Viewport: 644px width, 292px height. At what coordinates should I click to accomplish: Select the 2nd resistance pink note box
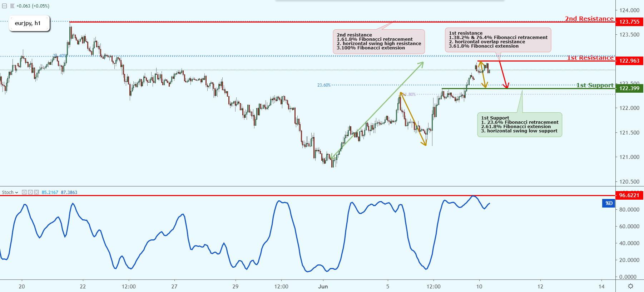click(379, 42)
